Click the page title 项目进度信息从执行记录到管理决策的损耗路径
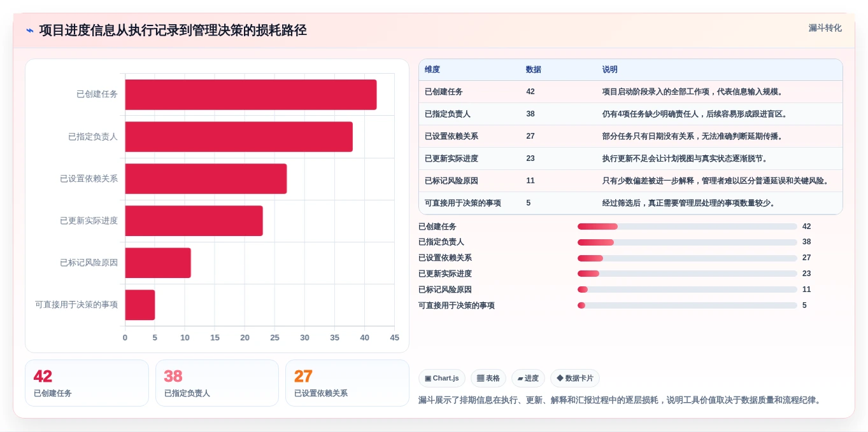The image size is (868, 432). (x=173, y=30)
